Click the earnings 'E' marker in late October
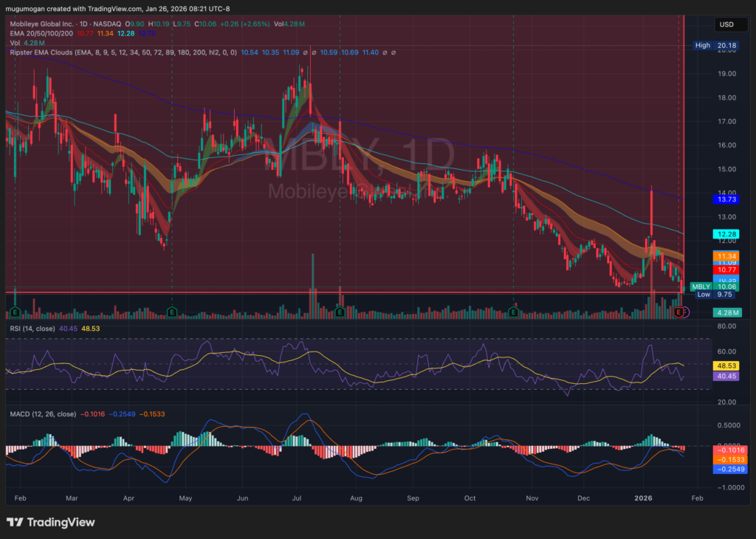 [514, 312]
